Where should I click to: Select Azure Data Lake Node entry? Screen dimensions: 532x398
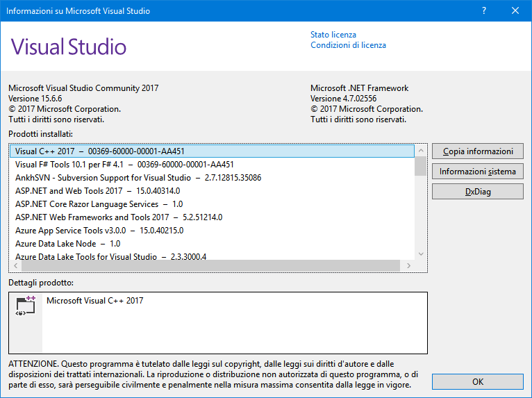[67, 244]
